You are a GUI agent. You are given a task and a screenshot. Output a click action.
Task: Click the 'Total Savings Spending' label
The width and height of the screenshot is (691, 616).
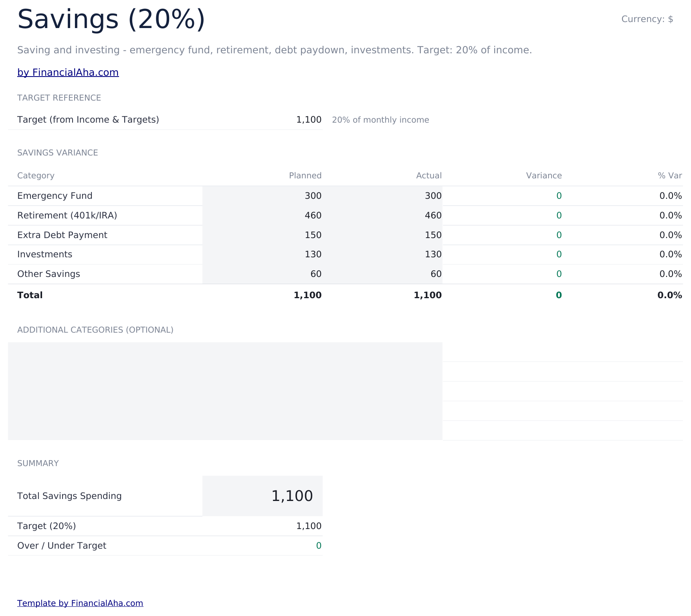[x=69, y=496]
